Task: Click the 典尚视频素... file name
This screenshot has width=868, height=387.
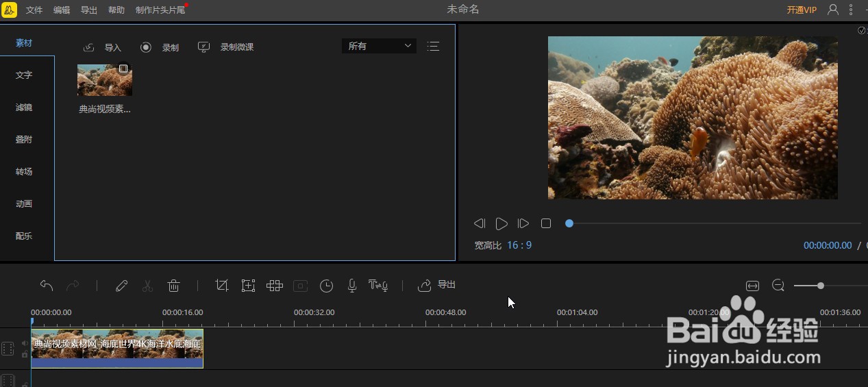Action: pos(105,109)
